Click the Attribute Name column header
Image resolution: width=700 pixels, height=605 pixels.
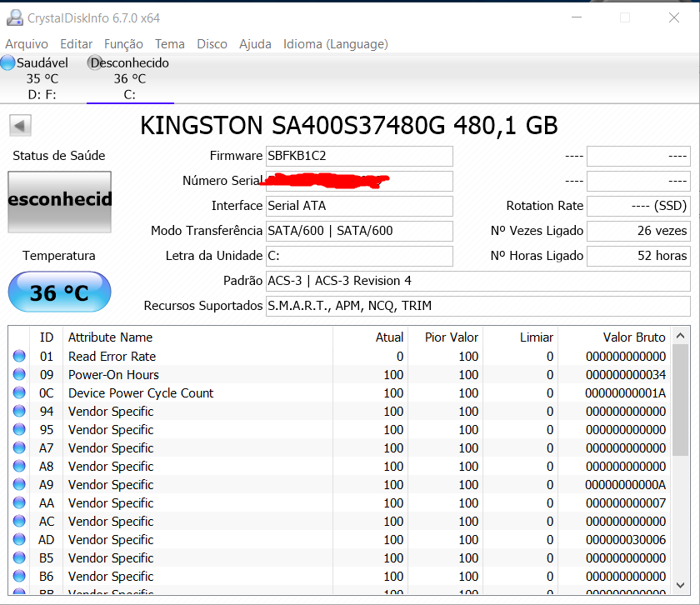pyautogui.click(x=198, y=337)
